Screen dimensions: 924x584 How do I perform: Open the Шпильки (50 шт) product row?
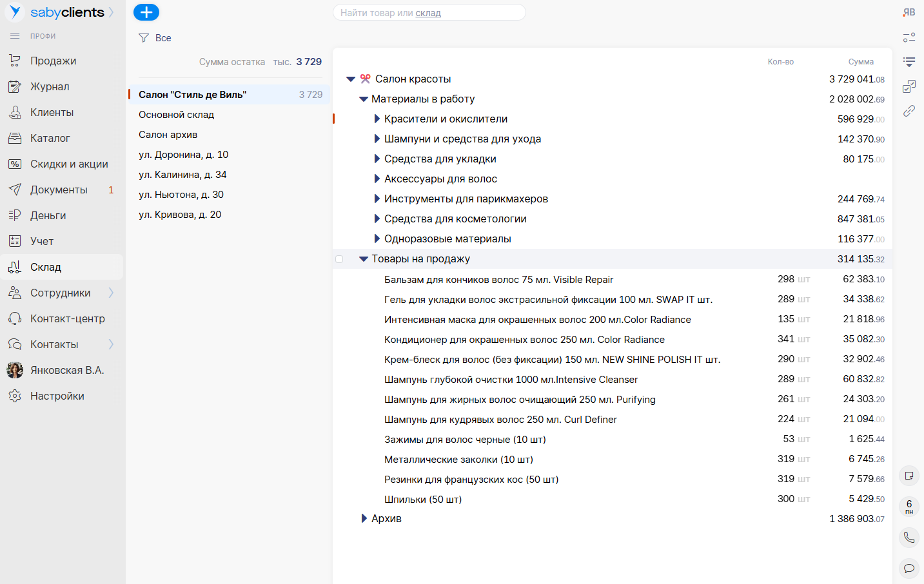point(423,500)
